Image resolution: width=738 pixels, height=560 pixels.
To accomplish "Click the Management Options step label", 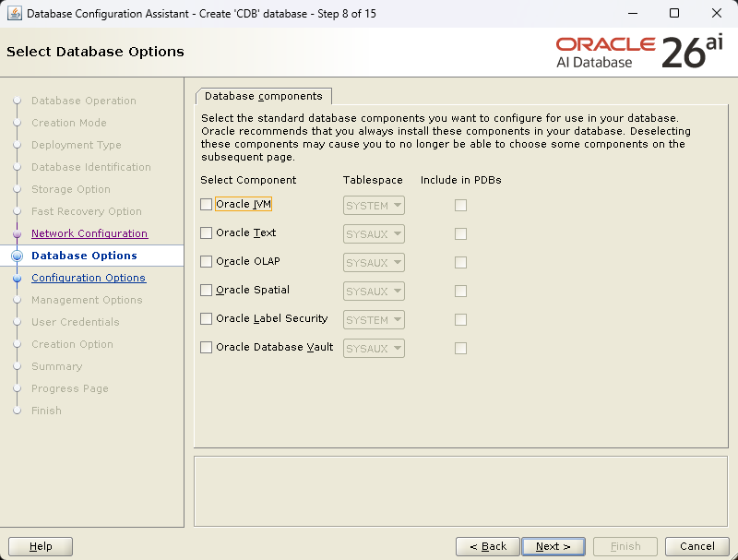I will click(87, 300).
